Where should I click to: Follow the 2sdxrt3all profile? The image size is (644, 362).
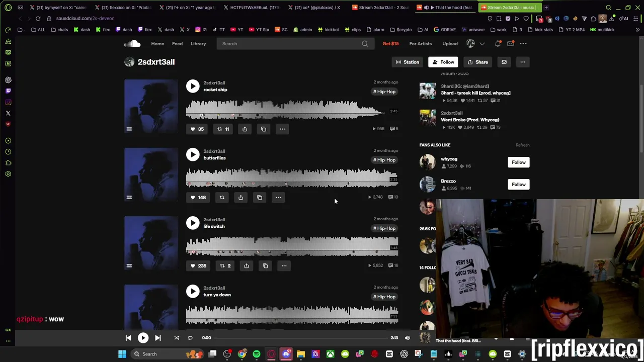(x=443, y=62)
